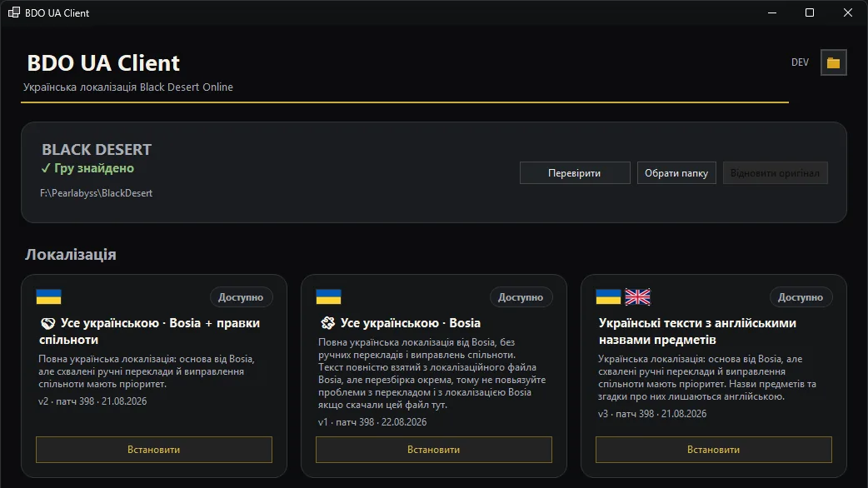Viewport: 868px width, 488px height.
Task: Click the BDO UA Client title bar icon
Action: click(x=14, y=12)
